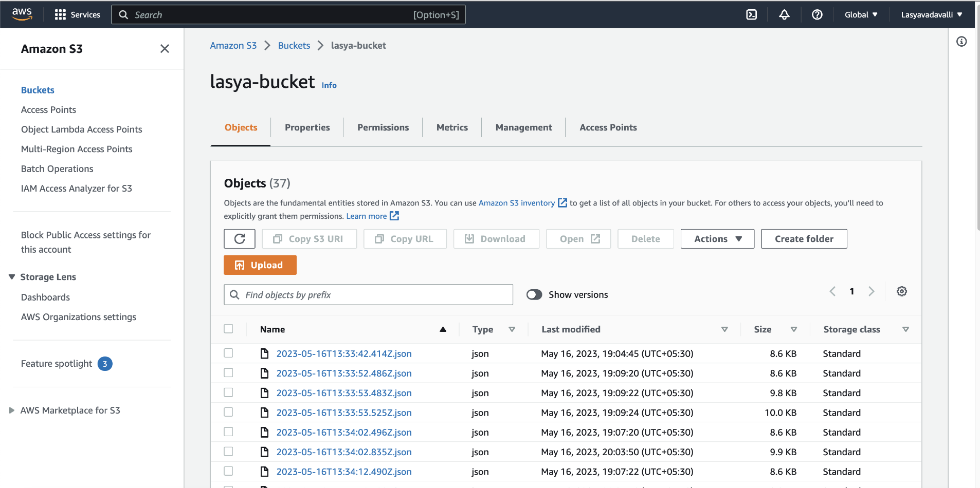Open the Help question mark icon
The image size is (980, 488).
817,14
